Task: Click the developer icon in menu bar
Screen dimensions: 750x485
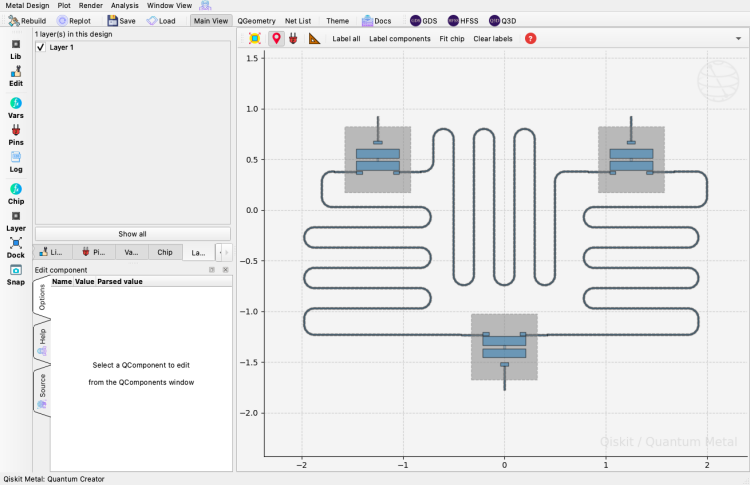Action: 205,6
